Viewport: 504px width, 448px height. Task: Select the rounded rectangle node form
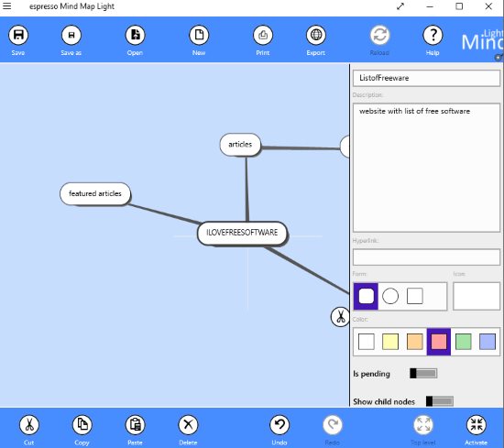(367, 296)
